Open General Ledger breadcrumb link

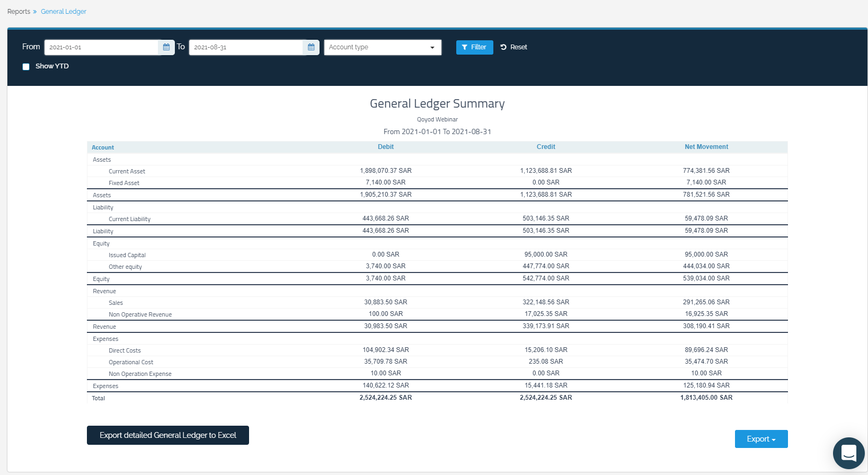(64, 12)
